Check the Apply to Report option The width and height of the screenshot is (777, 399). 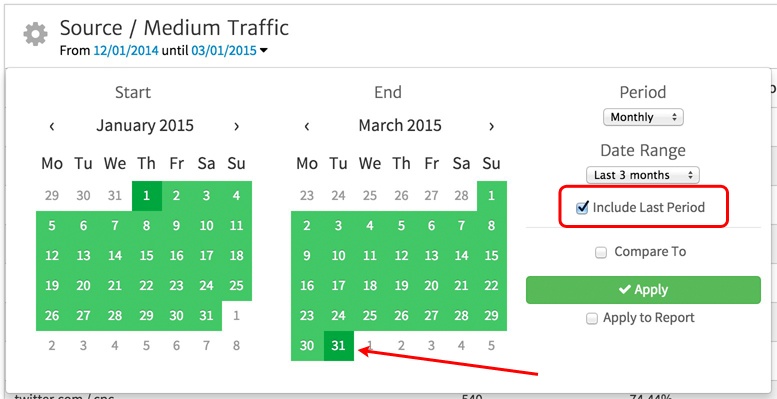tap(592, 319)
